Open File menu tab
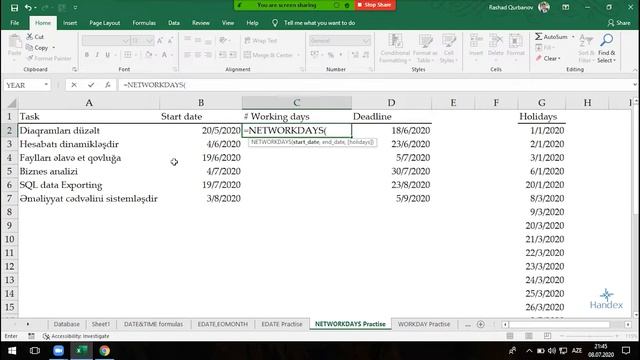Viewport: 640px width, 360px height. [15, 23]
